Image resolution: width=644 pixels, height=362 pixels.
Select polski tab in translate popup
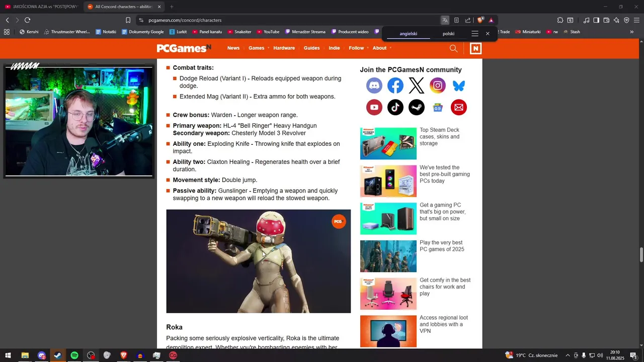coord(449,34)
